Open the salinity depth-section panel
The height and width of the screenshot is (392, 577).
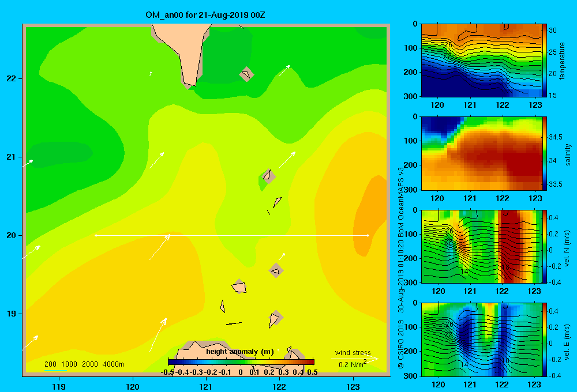[481, 153]
